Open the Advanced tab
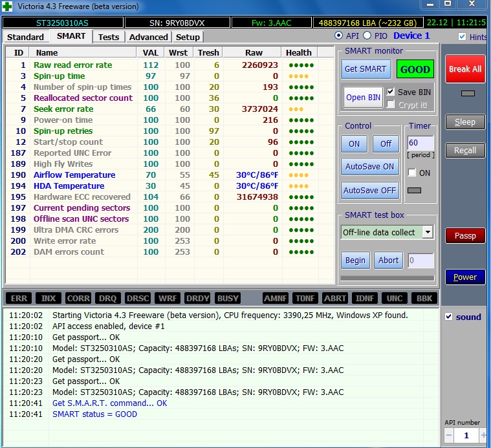Viewport: 491px width, 448px height. pyautogui.click(x=149, y=37)
